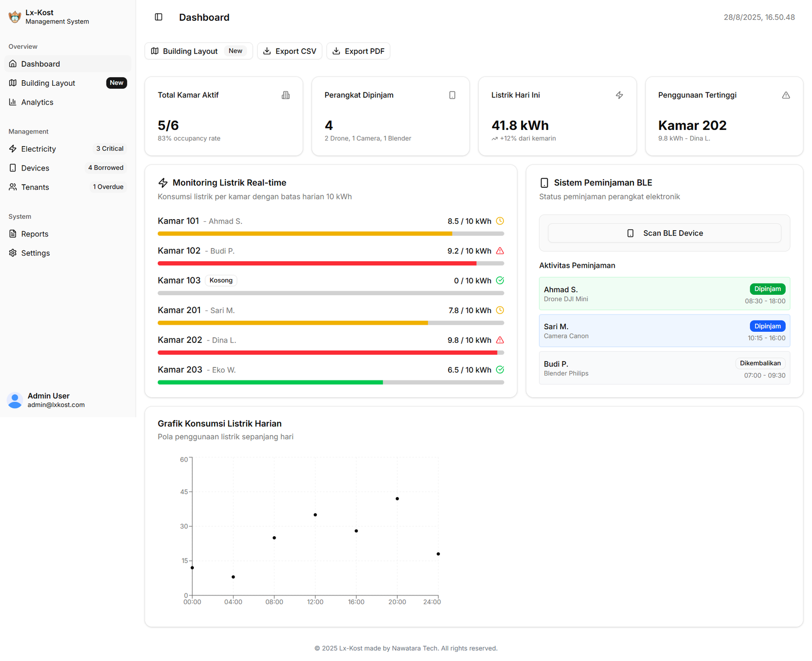This screenshot has width=812, height=661.
Task: Click the Admin User avatar icon
Action: 15,400
